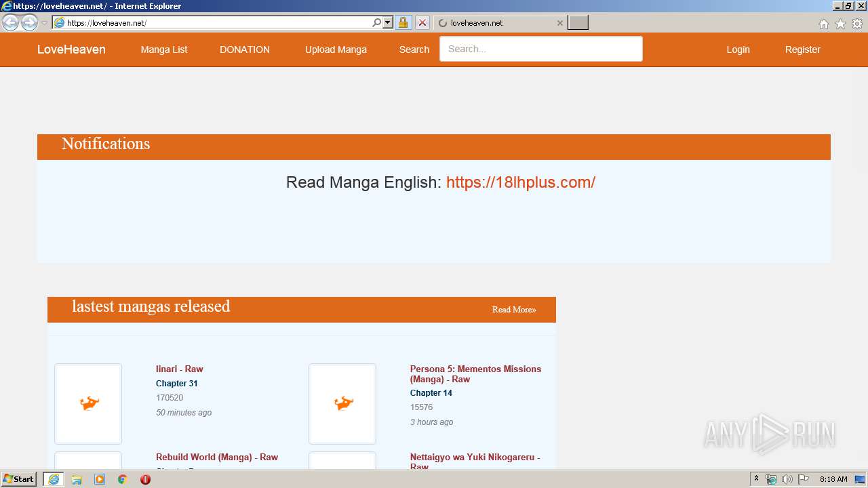This screenshot has width=868, height=488.
Task: Click the '50 minutes ago' timestamp
Action: point(184,413)
